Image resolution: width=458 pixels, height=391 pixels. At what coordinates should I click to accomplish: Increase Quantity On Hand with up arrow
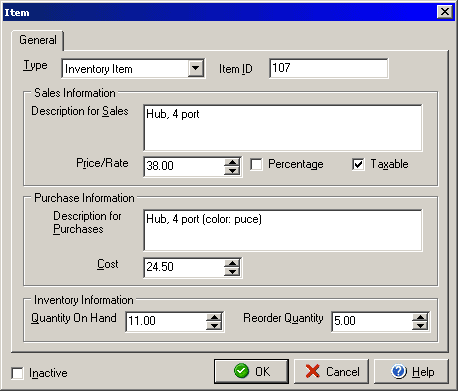214,317
